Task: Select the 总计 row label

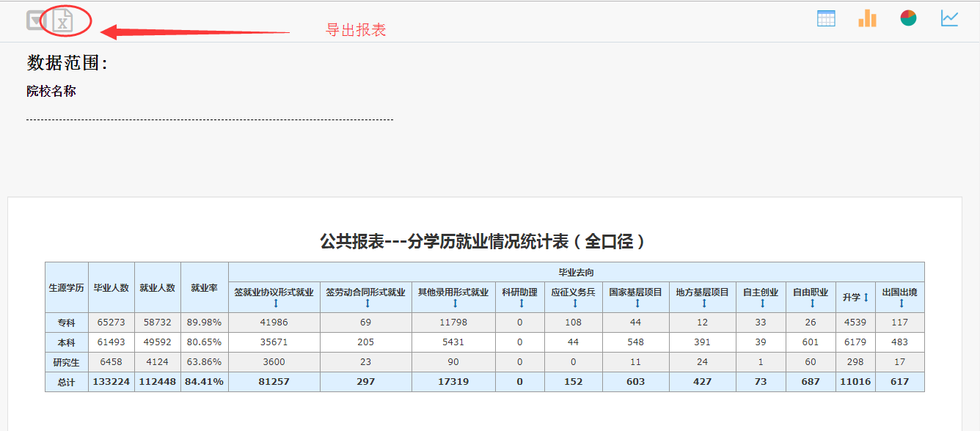Action: [67, 382]
